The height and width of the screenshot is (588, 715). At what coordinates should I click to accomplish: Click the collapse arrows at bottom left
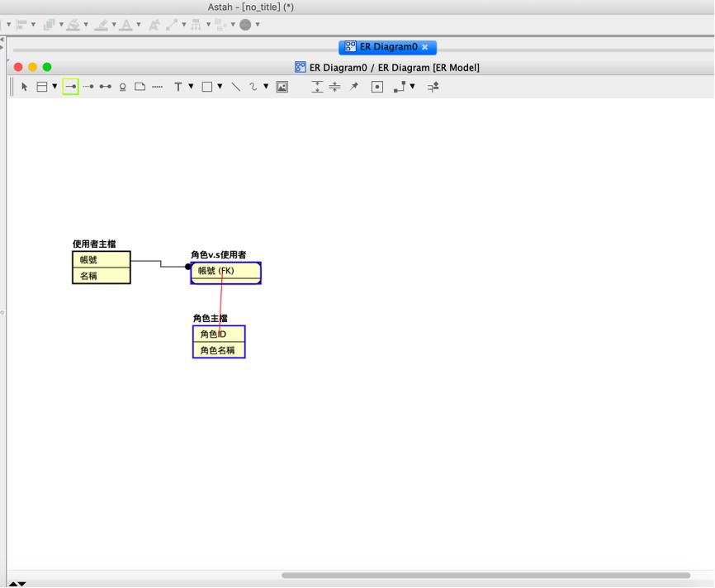(17, 584)
